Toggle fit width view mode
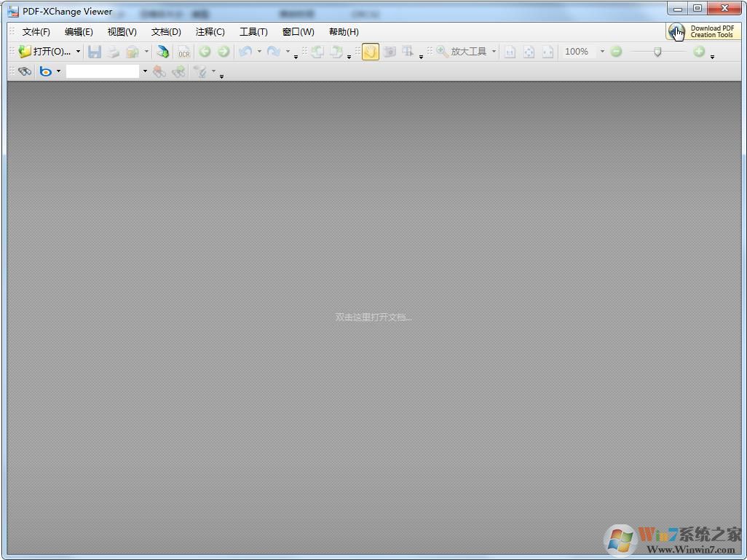 coord(548,51)
